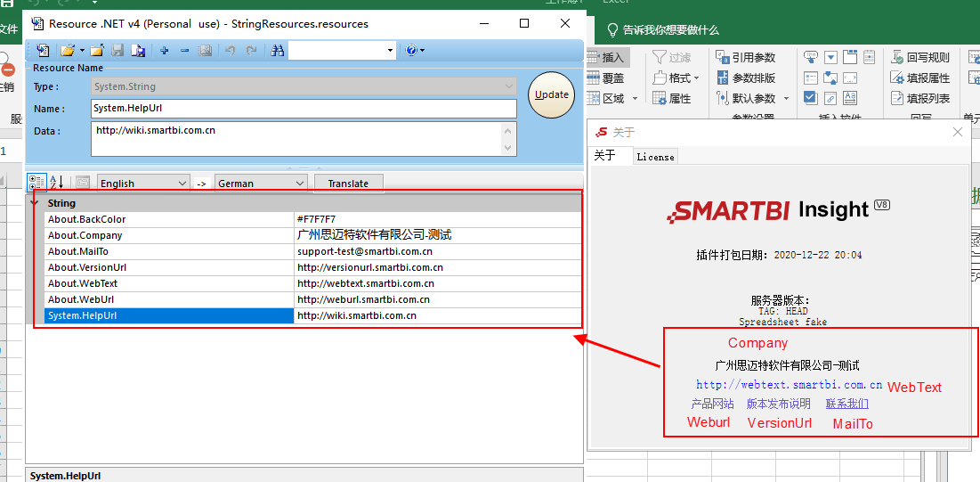This screenshot has height=482, width=980.
Task: Insert the dropdown-box control icon in ribbon
Action: point(830,58)
